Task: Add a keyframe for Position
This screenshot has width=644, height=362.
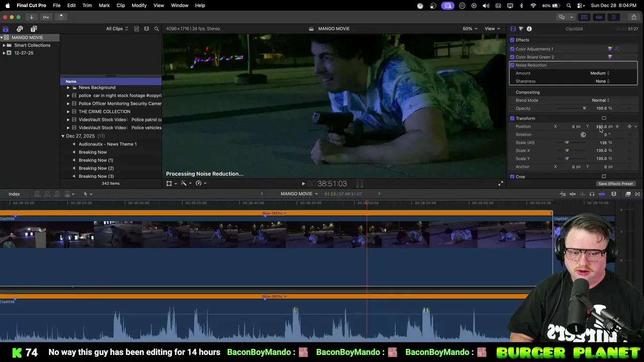Action: coord(629,126)
